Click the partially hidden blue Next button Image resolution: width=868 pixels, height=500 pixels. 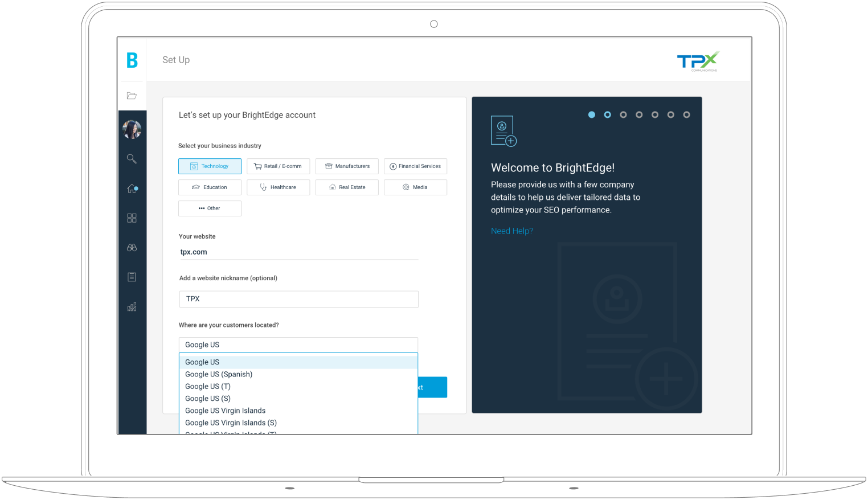[433, 387]
